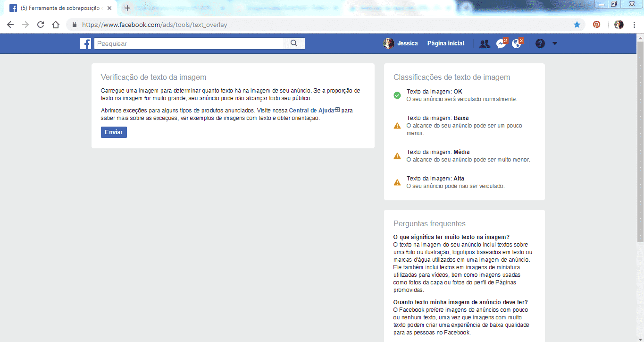
Task: Click 'Texto da imagem: OK' label
Action: click(x=435, y=92)
